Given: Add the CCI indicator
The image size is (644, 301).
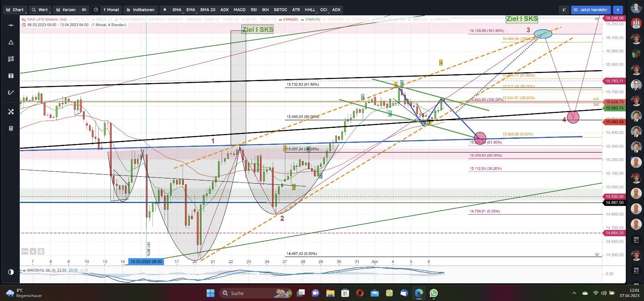Looking at the screenshot, I should (x=324, y=10).
